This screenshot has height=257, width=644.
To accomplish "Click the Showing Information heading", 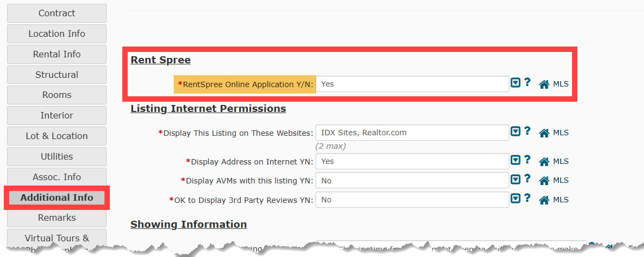I will [188, 225].
